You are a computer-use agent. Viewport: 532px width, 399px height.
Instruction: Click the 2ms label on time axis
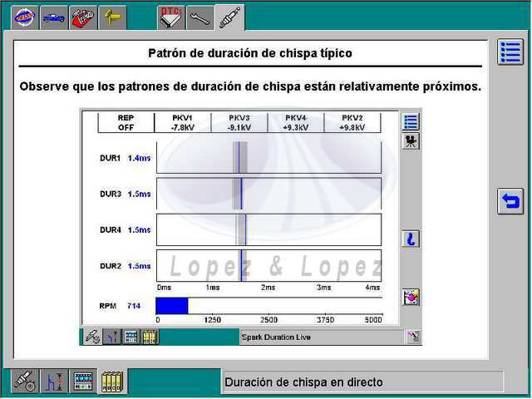268,288
